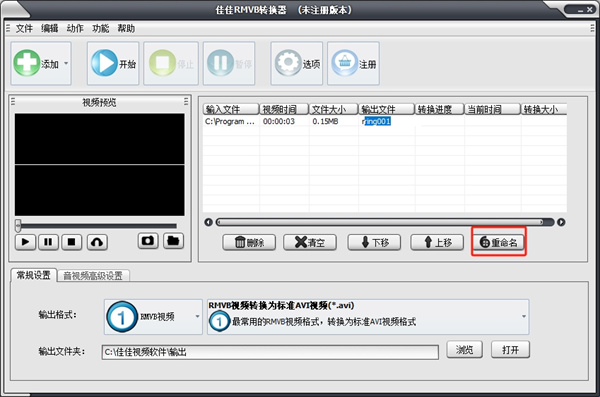The image size is (600, 397).
Task: Open the 帮助 menu
Action: 126,28
